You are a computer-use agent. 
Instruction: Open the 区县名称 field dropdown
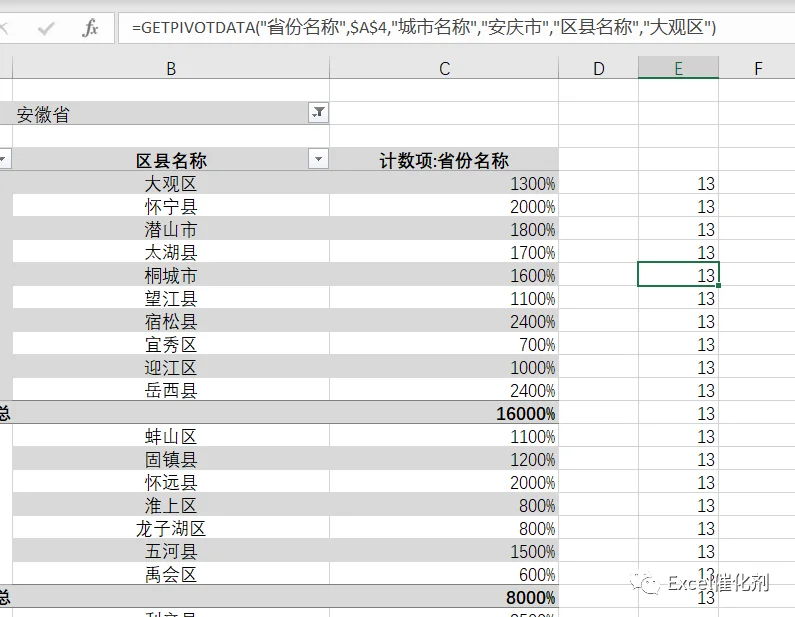[x=318, y=159]
